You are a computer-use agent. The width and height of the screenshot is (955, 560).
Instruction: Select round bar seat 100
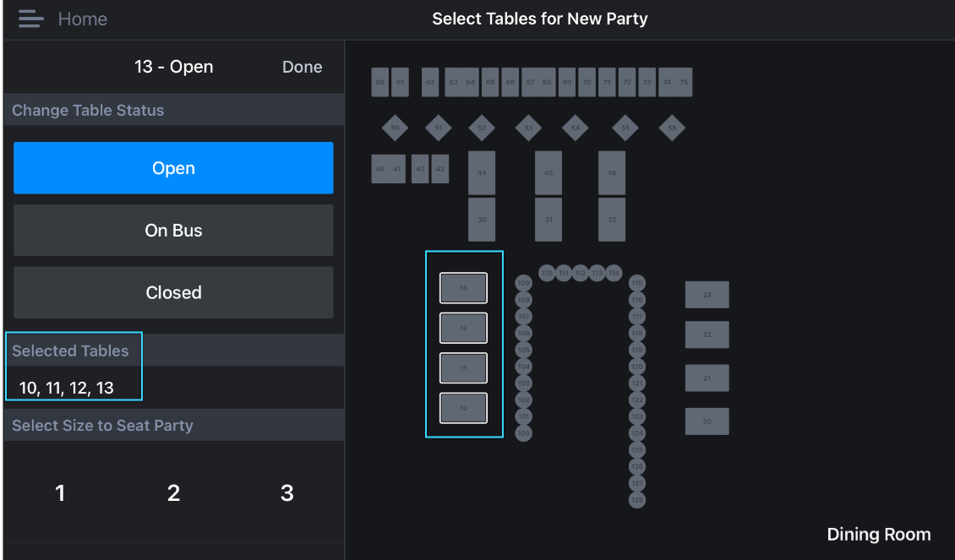tap(523, 433)
